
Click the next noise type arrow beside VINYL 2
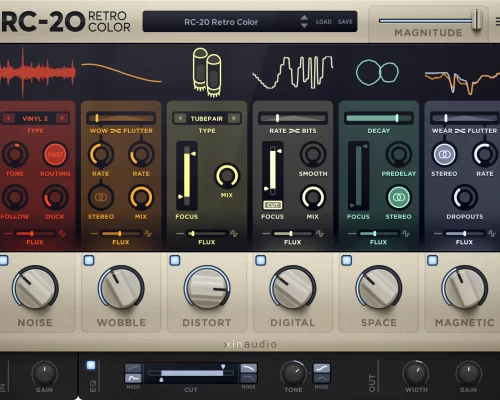click(x=62, y=118)
